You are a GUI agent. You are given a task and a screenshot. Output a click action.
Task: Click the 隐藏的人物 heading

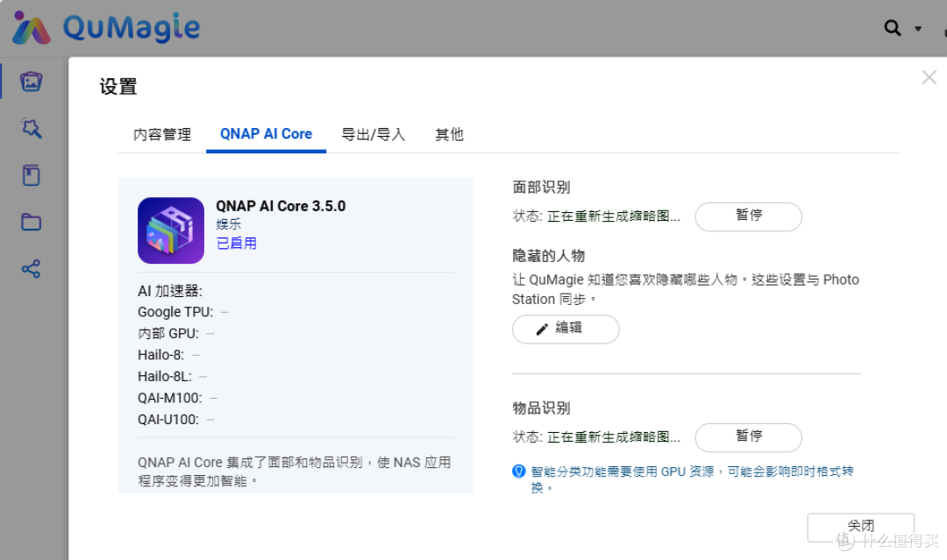click(548, 256)
